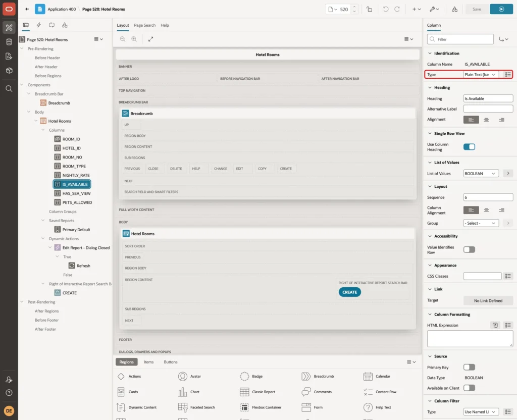Select the Regions gallery tab
Viewport: 517px width, 420px height.
click(x=126, y=362)
